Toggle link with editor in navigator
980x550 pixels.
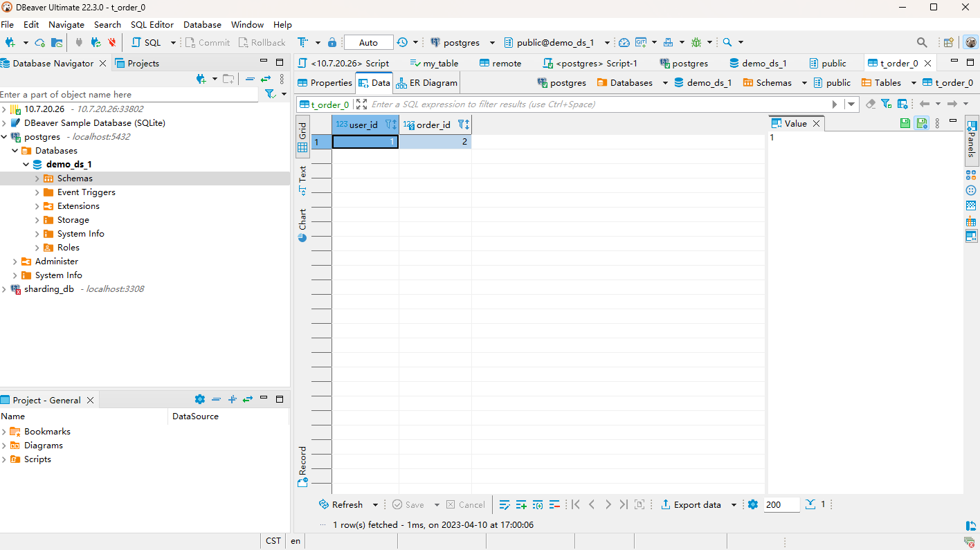click(265, 79)
